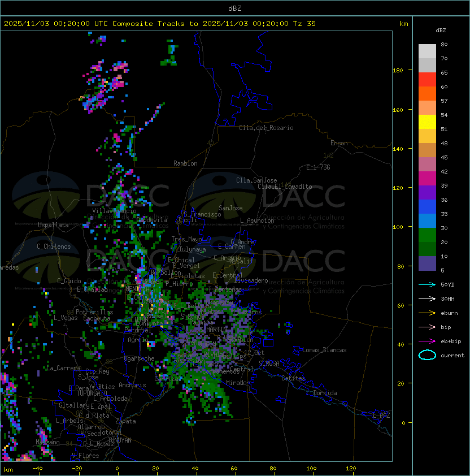Click the 'km' label at bottom-left axis corner
Viewport: 470px width, 476px height.
tap(8, 470)
